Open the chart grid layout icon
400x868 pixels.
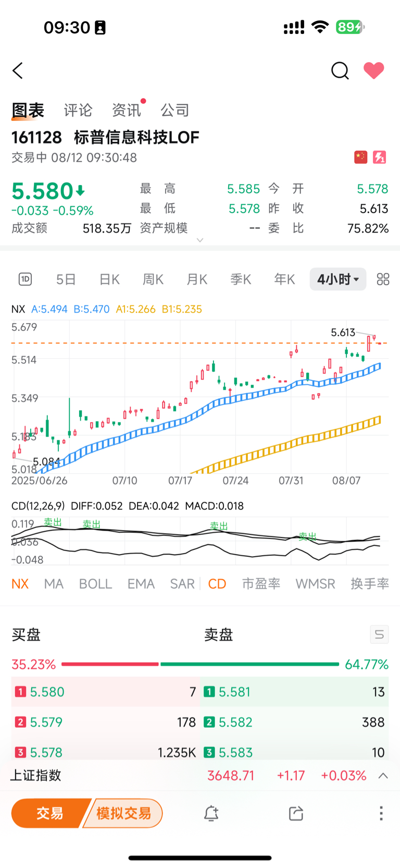383,279
